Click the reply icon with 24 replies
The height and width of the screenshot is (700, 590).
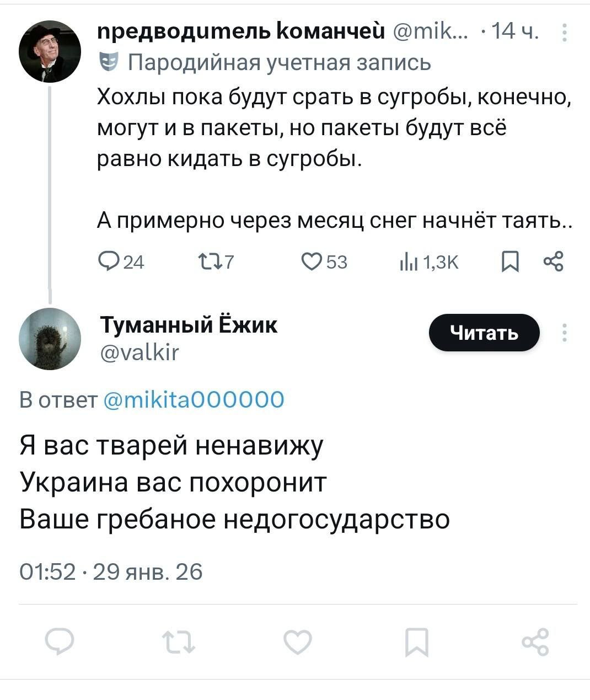click(108, 262)
